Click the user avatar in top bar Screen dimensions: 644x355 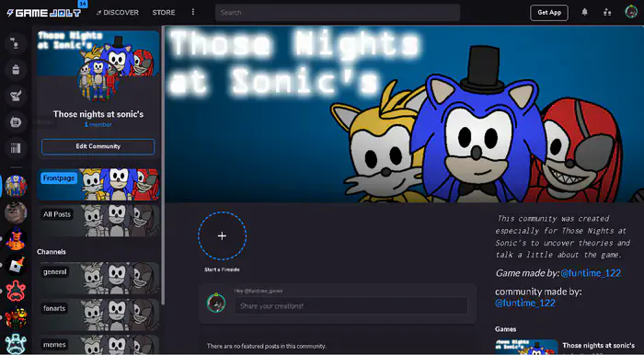coord(631,12)
